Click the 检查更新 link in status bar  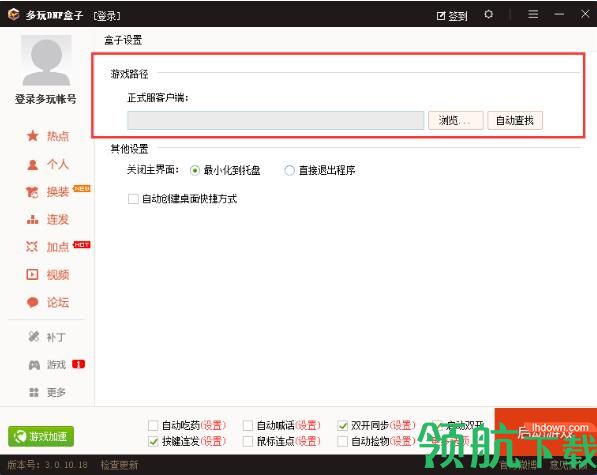point(119,465)
